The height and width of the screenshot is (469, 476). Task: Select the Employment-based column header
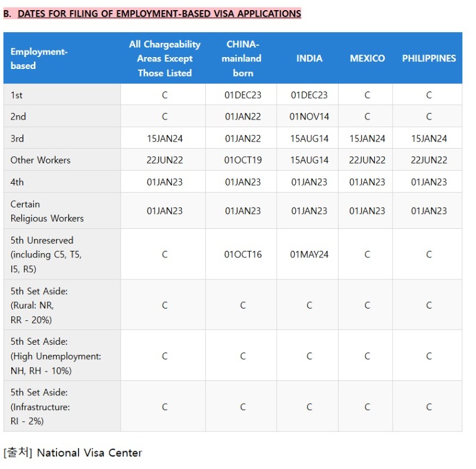coord(39,58)
